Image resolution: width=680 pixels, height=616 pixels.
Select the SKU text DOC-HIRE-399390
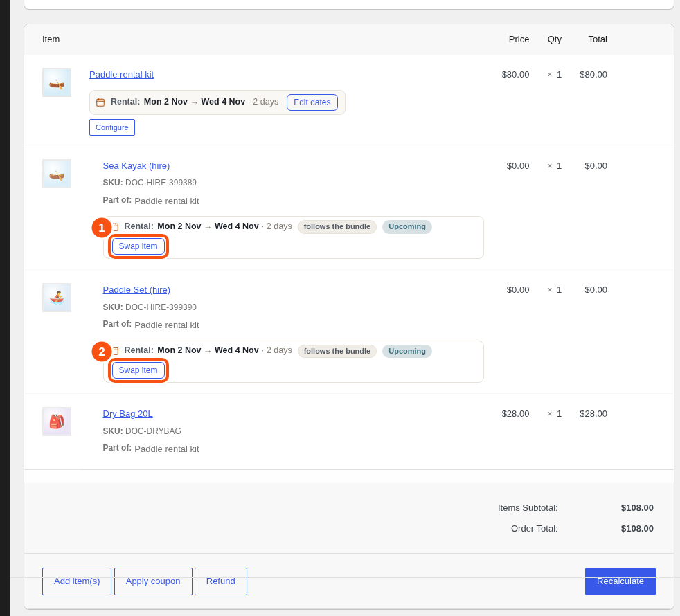click(x=161, y=307)
